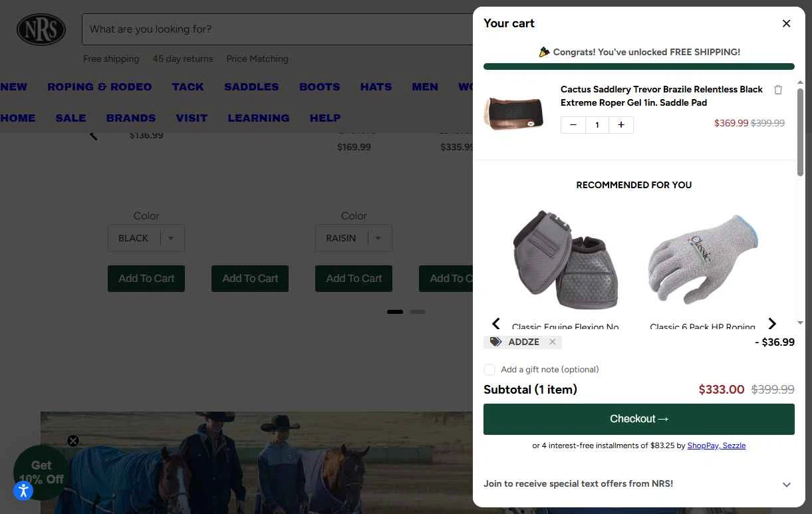Open the RAISIN color dropdown

coord(354,238)
